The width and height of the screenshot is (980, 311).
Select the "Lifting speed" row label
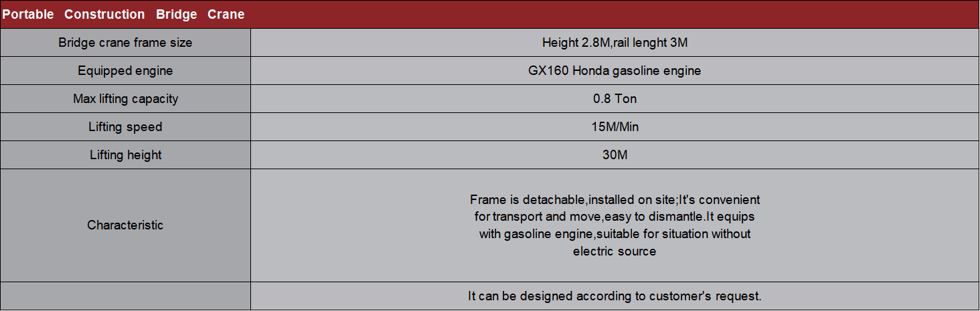125,127
